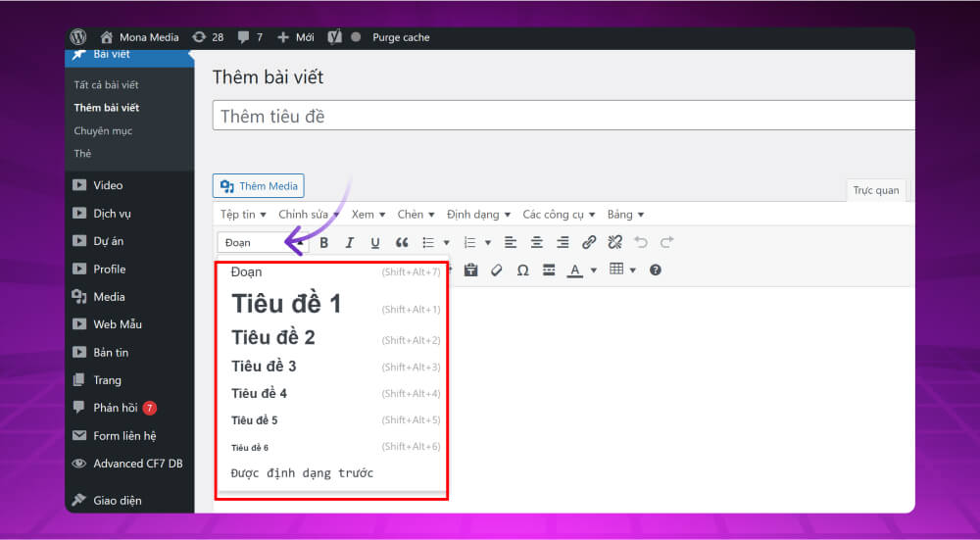Click the paste as text icon
Image resolution: width=980 pixels, height=540 pixels.
470,270
